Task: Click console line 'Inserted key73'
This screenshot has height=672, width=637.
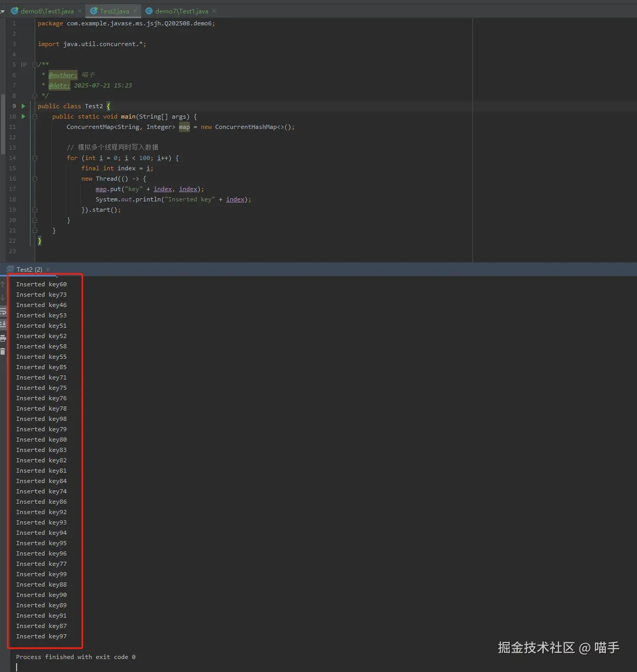Action: pos(41,295)
